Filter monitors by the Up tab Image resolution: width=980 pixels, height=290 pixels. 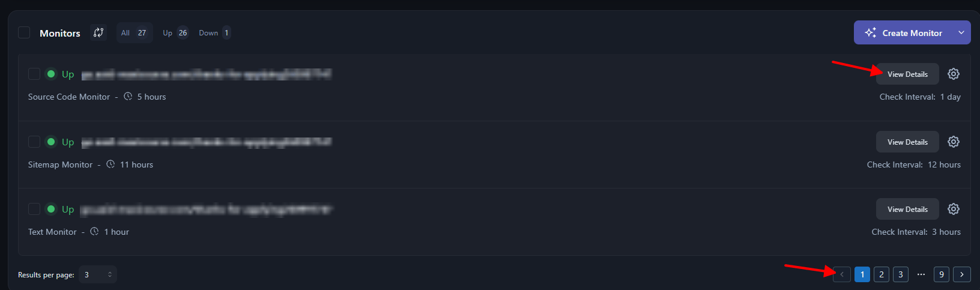pyautogui.click(x=175, y=33)
